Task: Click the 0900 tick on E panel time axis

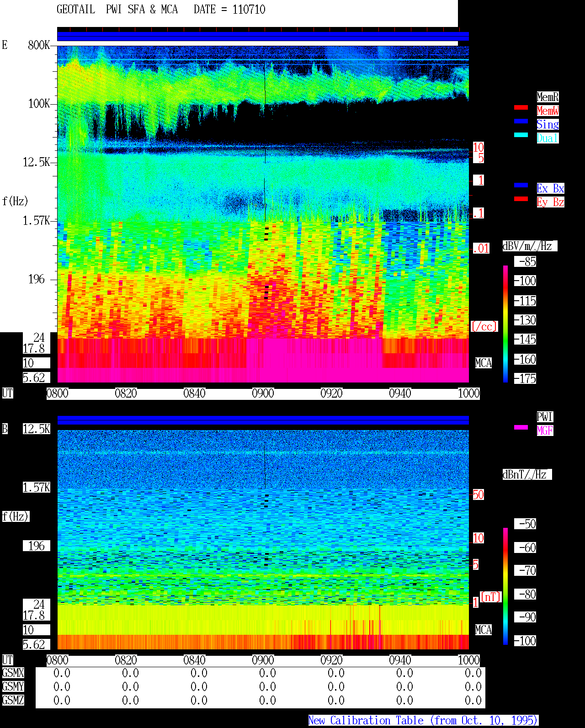Action: [x=263, y=393]
